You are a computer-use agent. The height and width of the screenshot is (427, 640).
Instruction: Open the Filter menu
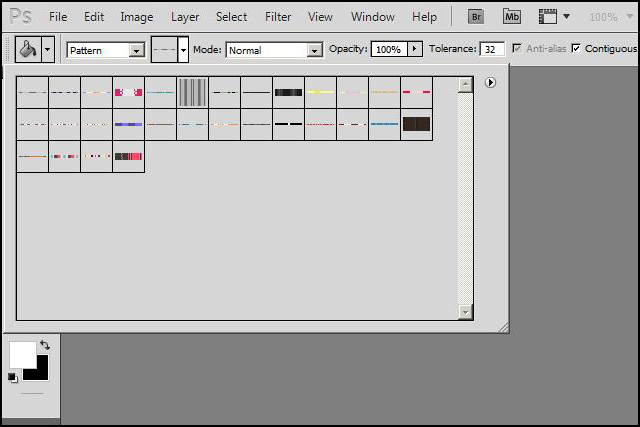point(278,17)
